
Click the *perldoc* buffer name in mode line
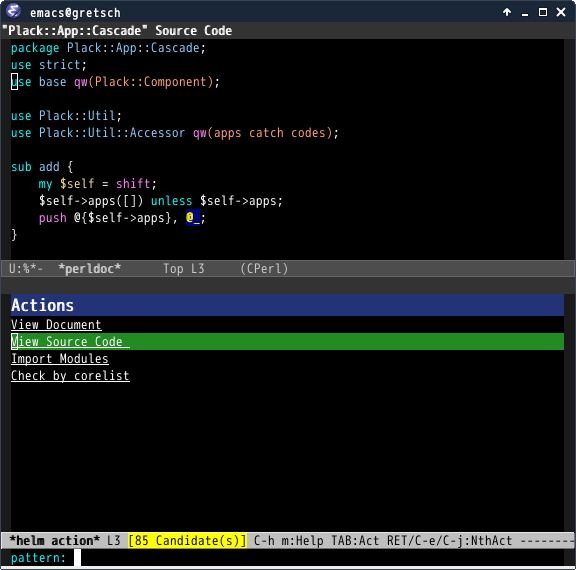(89, 269)
